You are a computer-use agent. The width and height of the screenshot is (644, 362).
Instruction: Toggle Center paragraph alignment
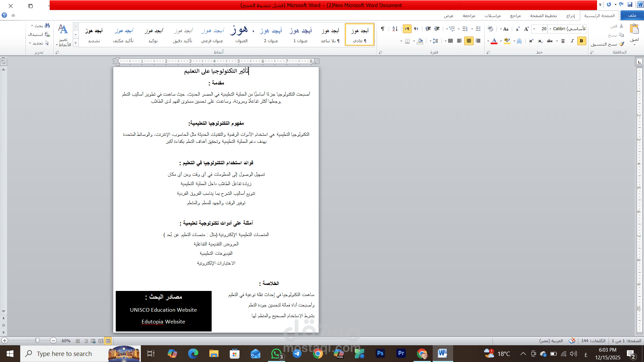click(x=469, y=41)
